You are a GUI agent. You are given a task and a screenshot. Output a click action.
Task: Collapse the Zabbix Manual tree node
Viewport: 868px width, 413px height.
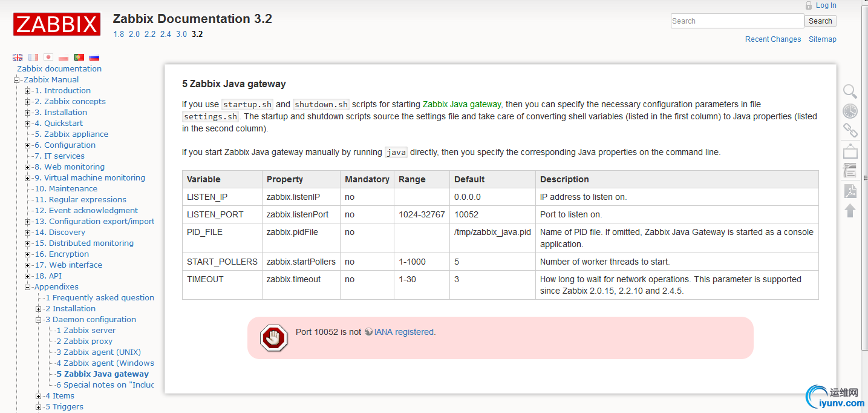(x=17, y=80)
